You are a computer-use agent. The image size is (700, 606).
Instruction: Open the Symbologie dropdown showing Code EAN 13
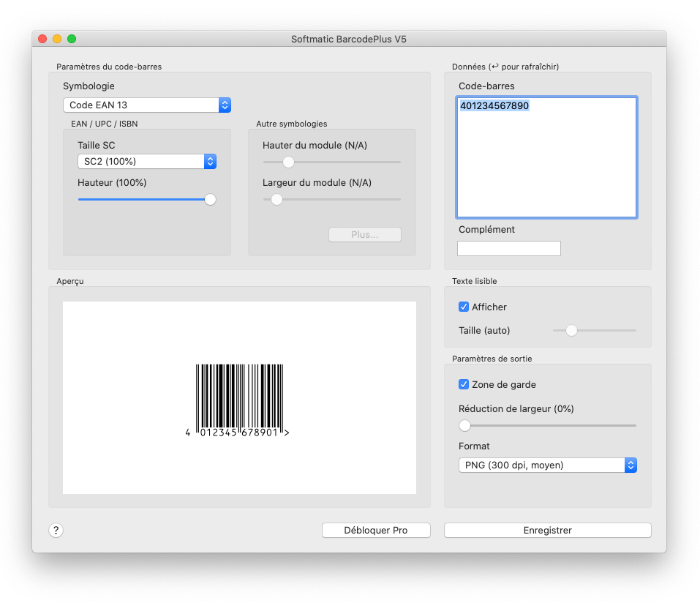(x=147, y=105)
